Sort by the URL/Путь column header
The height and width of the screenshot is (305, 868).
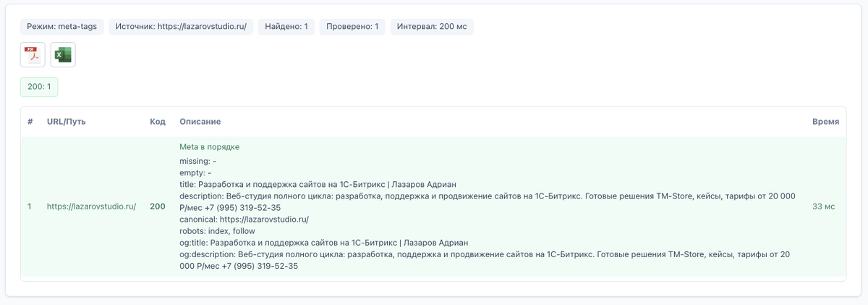(67, 122)
